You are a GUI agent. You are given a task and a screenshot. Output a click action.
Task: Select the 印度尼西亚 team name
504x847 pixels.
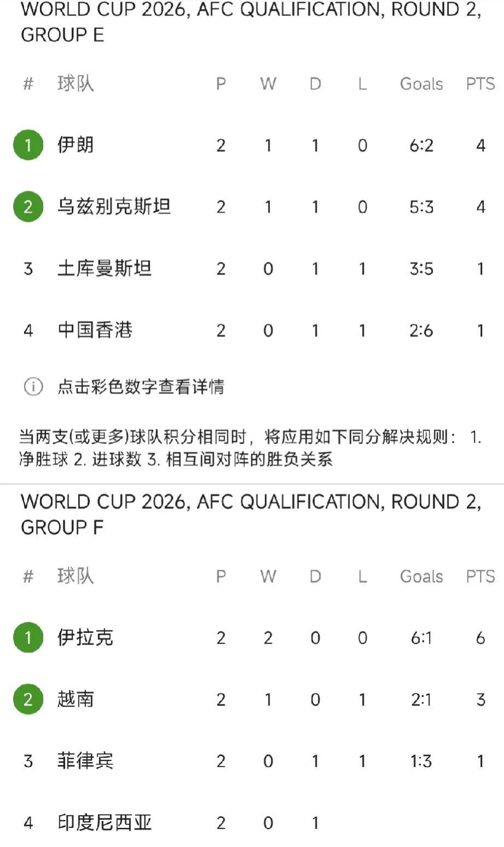point(104,822)
